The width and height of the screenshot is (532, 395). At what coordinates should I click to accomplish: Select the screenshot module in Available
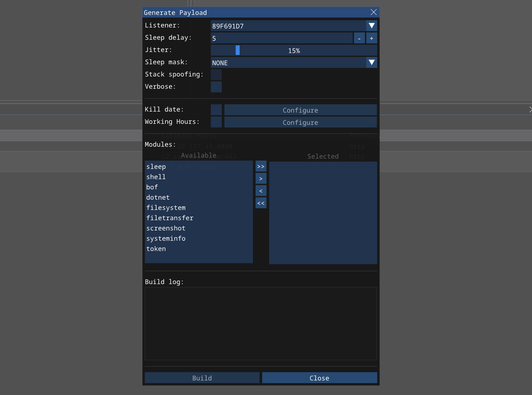tap(166, 228)
